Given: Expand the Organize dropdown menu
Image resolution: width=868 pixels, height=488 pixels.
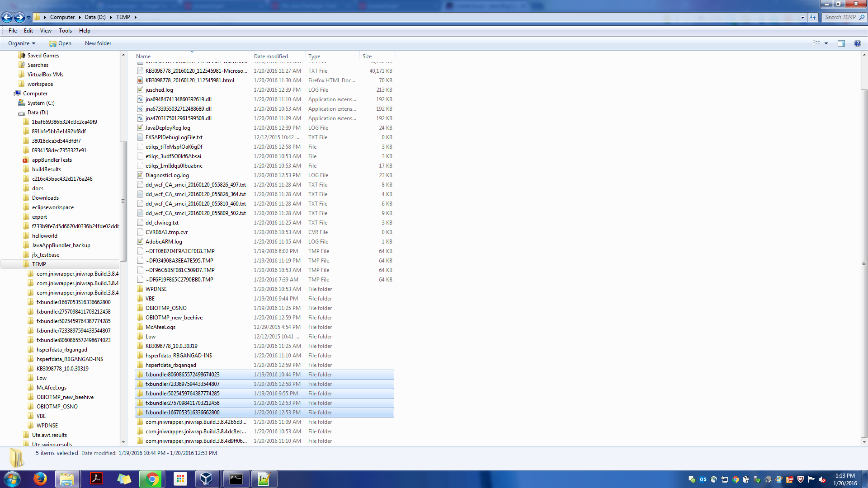Looking at the screenshot, I should pyautogui.click(x=21, y=43).
